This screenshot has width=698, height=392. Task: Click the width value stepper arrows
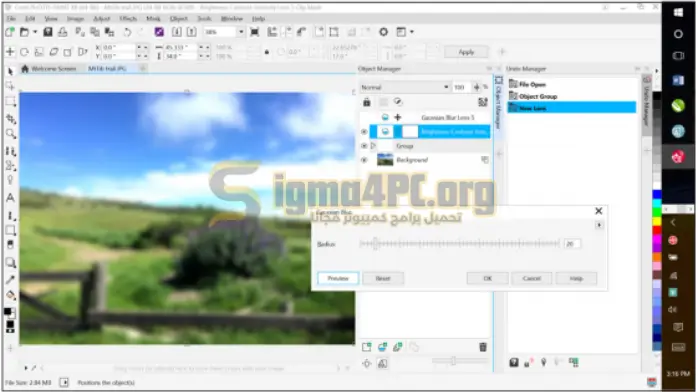(x=204, y=47)
